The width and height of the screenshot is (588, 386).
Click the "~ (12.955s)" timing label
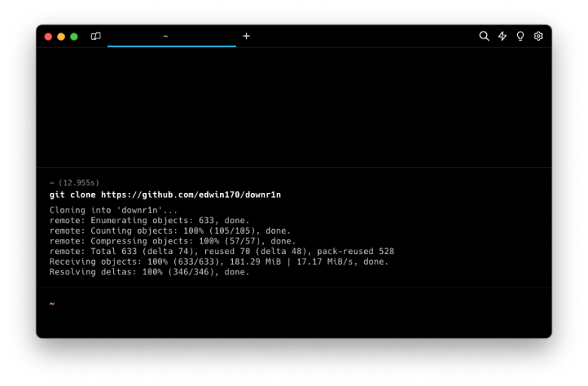(x=74, y=182)
